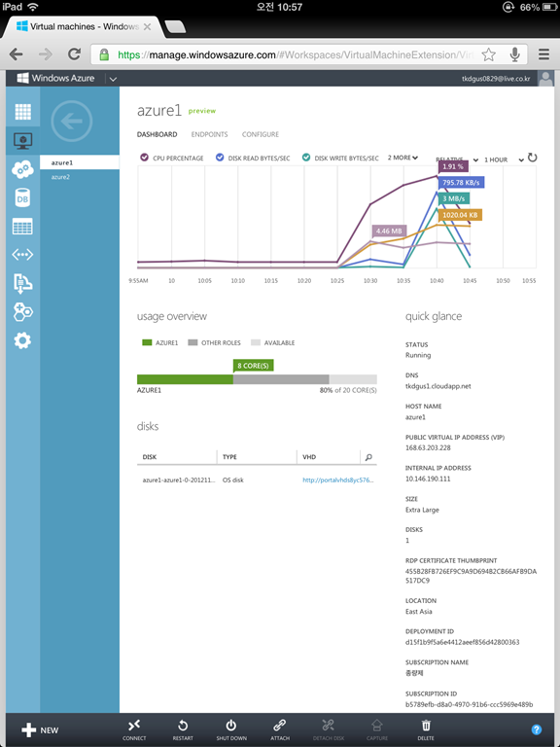Toggle the CPU Percentage metric checkbox
560x747 pixels.
click(143, 158)
